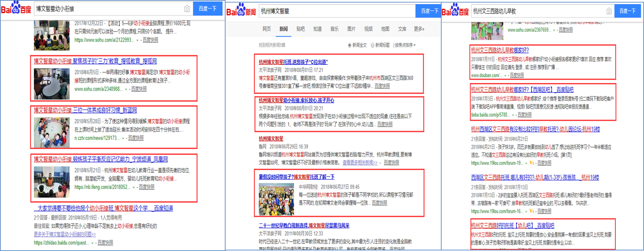This screenshot has width=644, height=251.
Task: Expand the arrow beside www.douban.com
Action: (x=505, y=76)
